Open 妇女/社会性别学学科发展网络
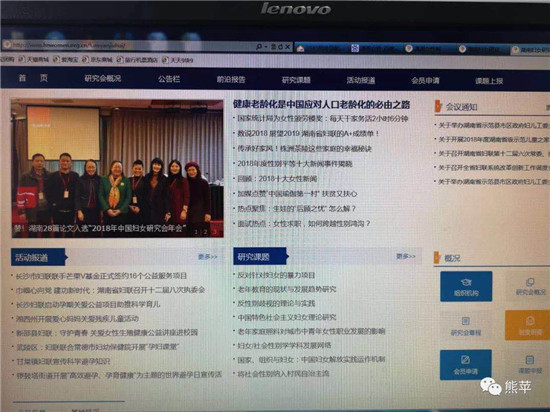The width and height of the screenshot is (550, 412). [284, 345]
